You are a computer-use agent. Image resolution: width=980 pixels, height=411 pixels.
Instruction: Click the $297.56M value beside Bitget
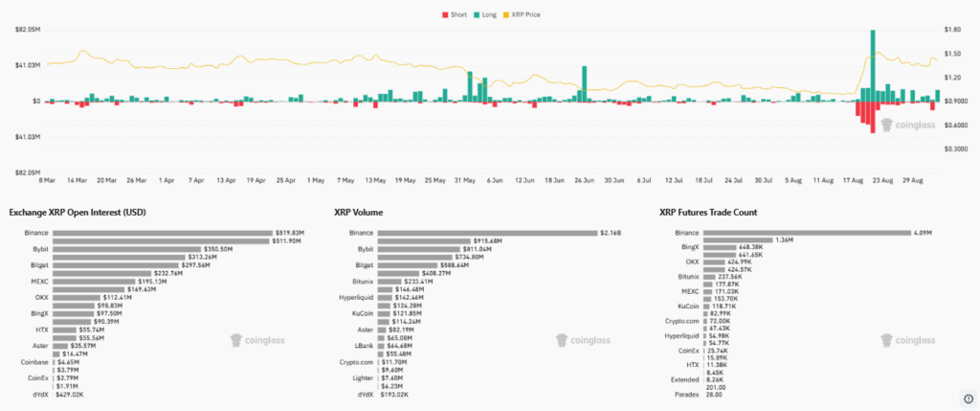194,265
